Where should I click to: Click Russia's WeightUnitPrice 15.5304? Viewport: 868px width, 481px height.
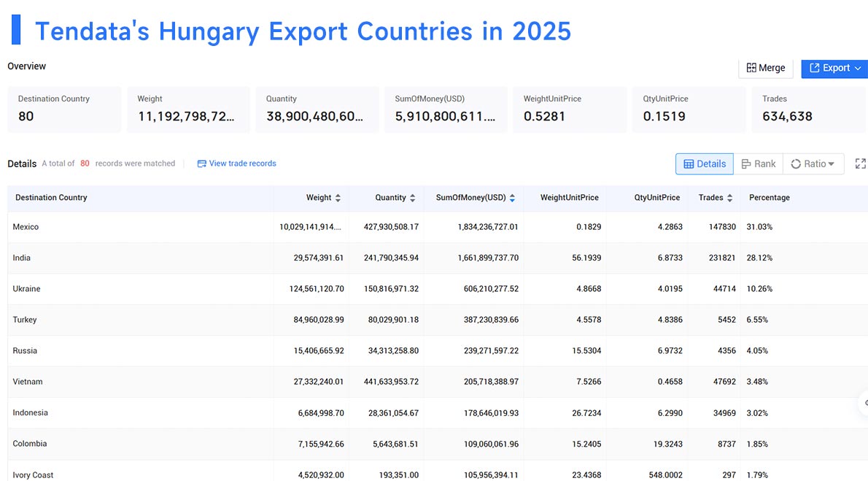tap(586, 351)
